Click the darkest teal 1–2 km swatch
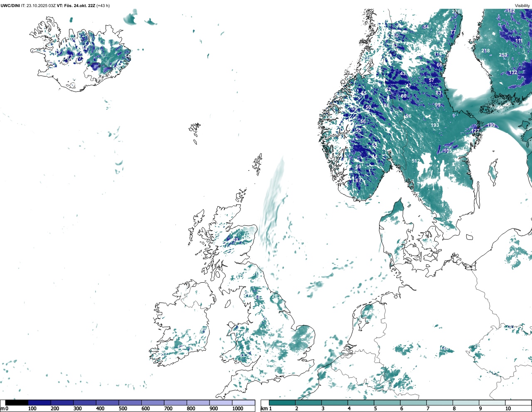The height and width of the screenshot is (412, 532). (282, 402)
